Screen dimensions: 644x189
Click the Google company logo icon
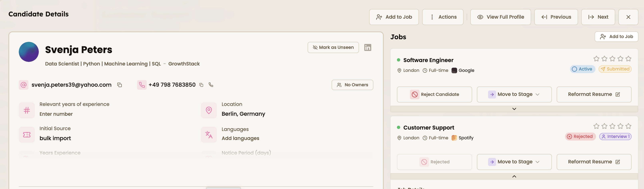point(454,70)
